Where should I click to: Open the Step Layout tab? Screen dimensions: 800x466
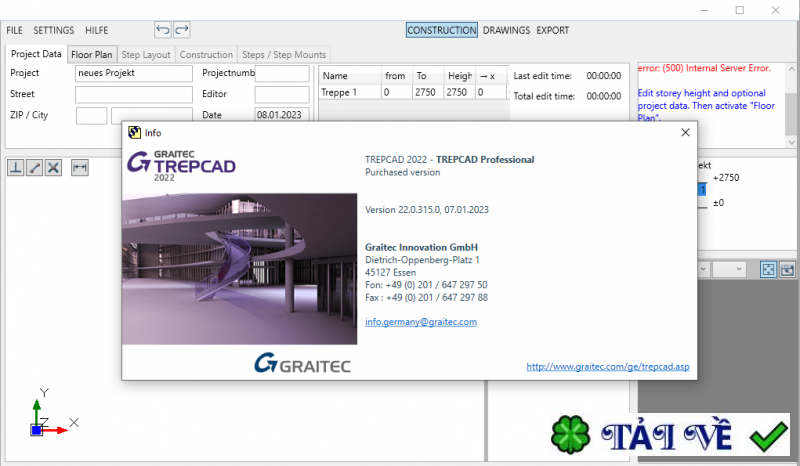click(x=146, y=54)
